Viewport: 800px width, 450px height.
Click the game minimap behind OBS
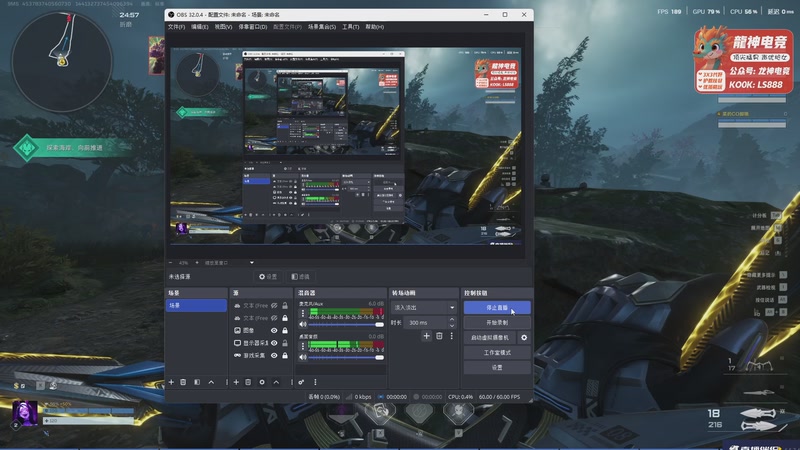(x=62, y=62)
